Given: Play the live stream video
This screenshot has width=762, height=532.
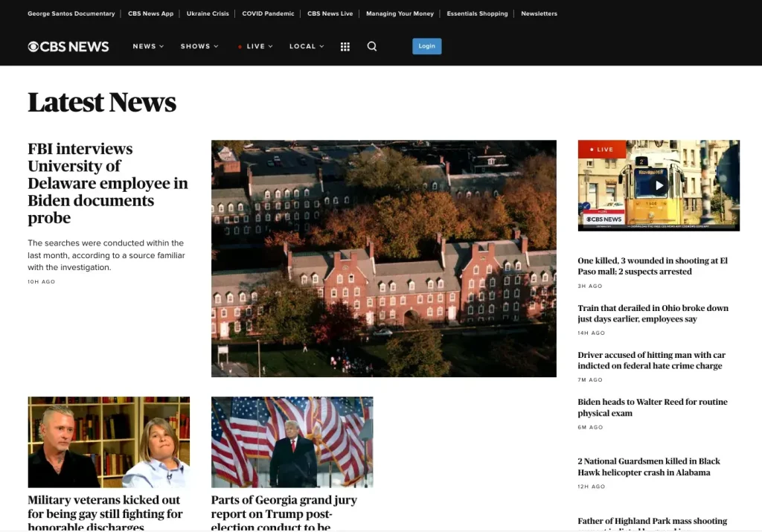Looking at the screenshot, I should (659, 185).
